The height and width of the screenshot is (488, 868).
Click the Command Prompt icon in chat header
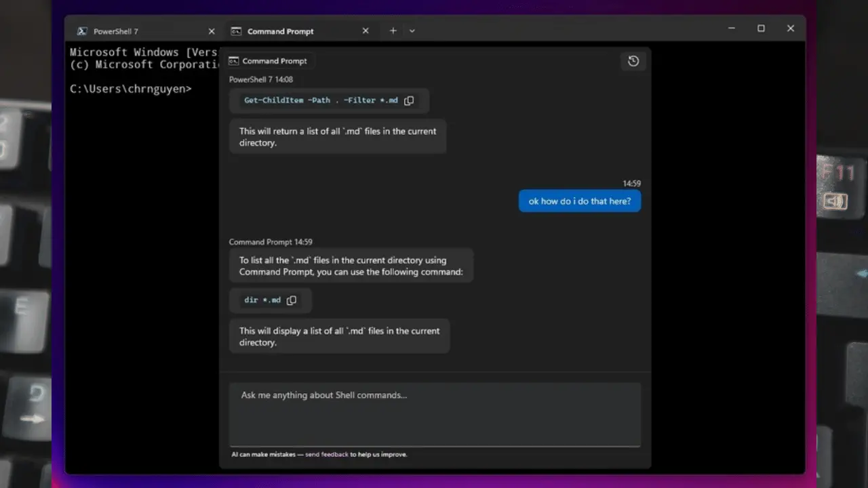[233, 61]
